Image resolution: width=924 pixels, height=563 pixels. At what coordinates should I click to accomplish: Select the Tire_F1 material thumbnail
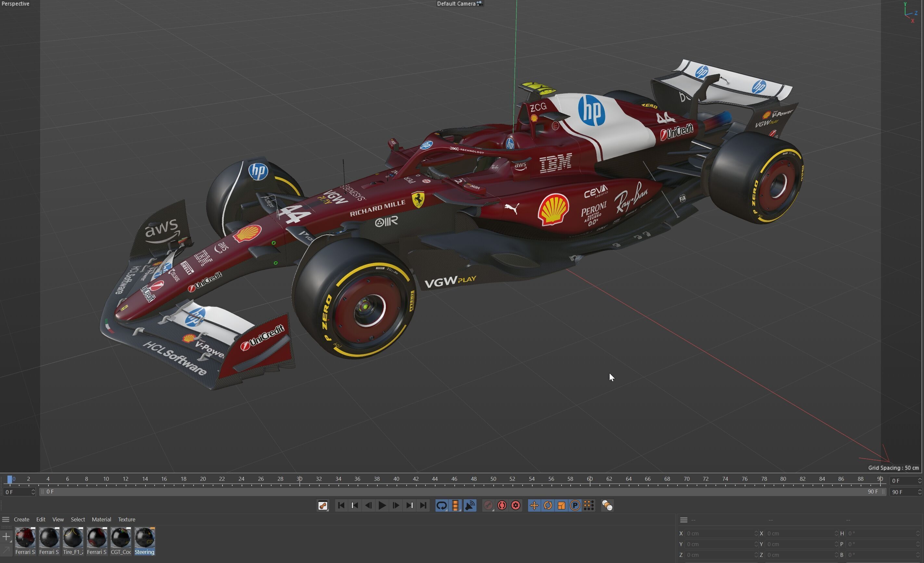pos(73,537)
